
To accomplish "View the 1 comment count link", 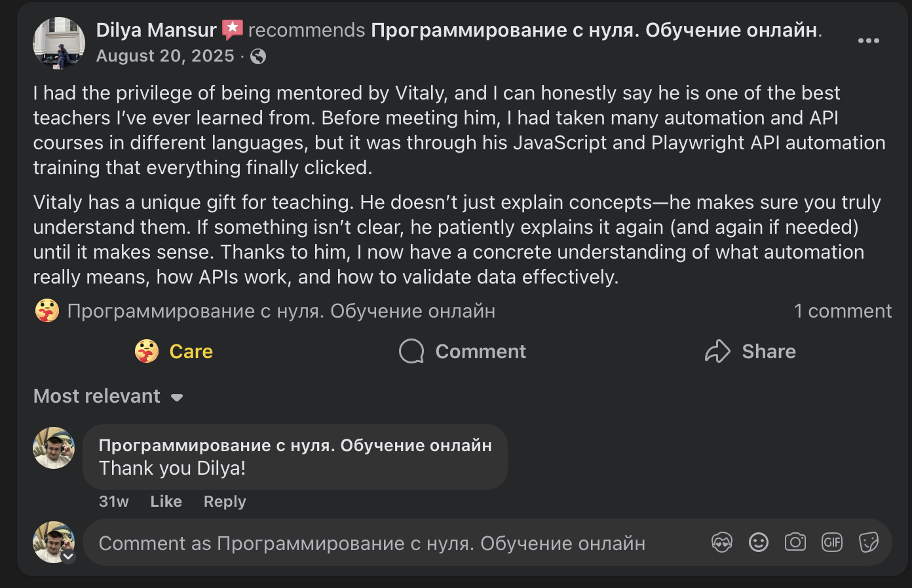I will tap(843, 311).
